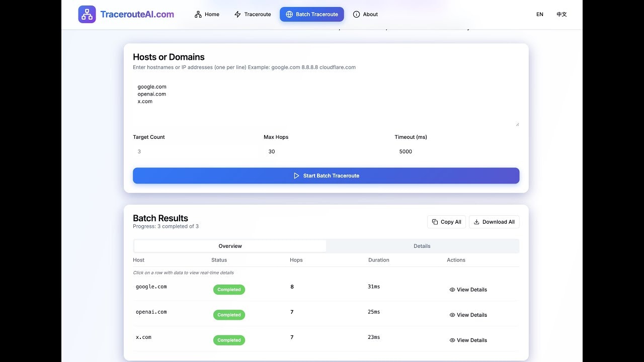644x362 pixels.
Task: Click the About info circle icon
Action: click(357, 15)
